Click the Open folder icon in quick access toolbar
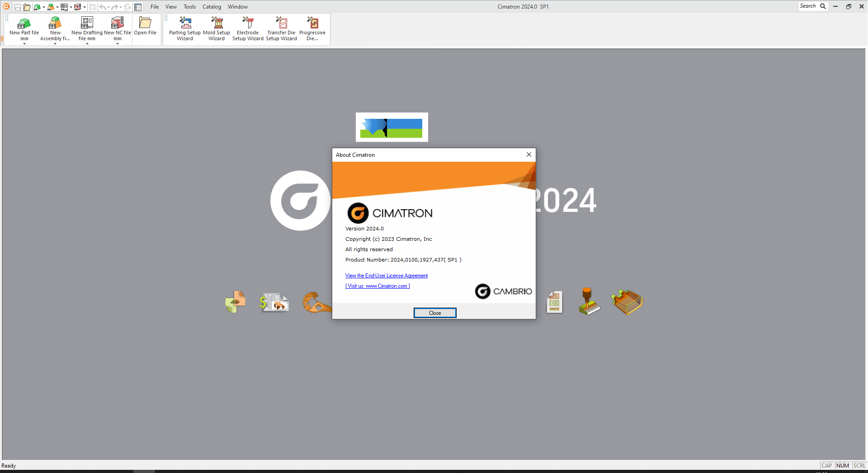Image resolution: width=868 pixels, height=473 pixels. point(27,7)
